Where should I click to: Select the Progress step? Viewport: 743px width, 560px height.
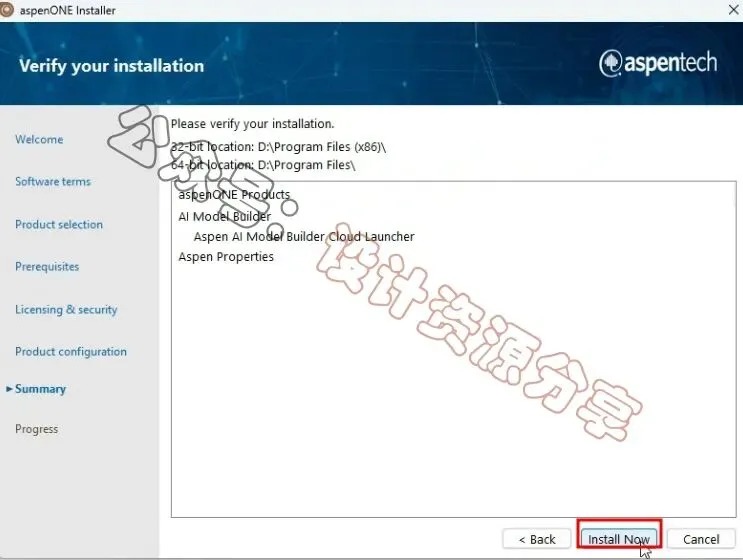pos(36,429)
